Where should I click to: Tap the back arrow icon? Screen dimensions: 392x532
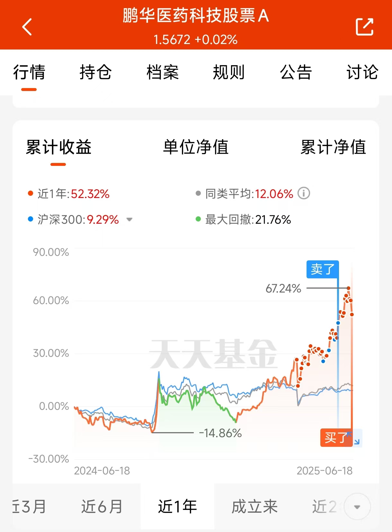pos(27,27)
